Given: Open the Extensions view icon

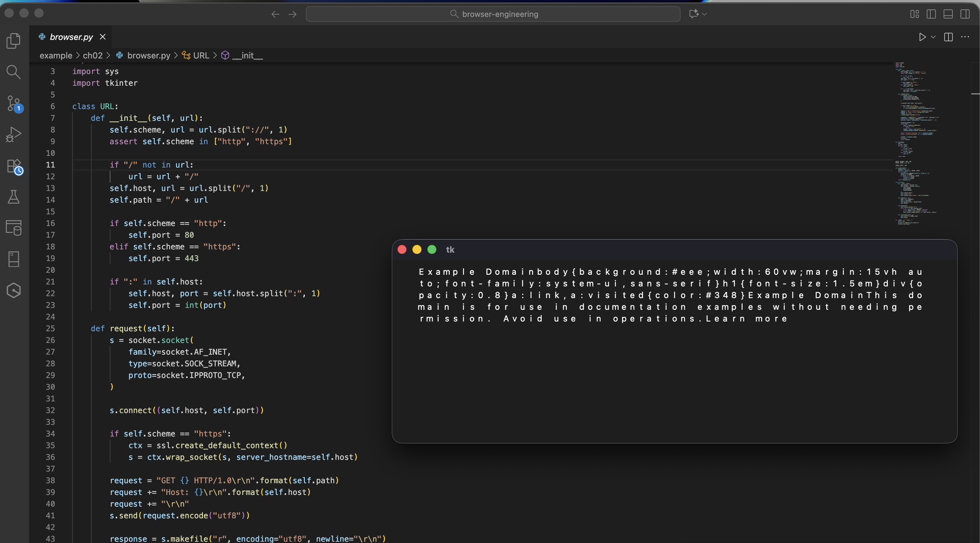Looking at the screenshot, I should pyautogui.click(x=14, y=166).
